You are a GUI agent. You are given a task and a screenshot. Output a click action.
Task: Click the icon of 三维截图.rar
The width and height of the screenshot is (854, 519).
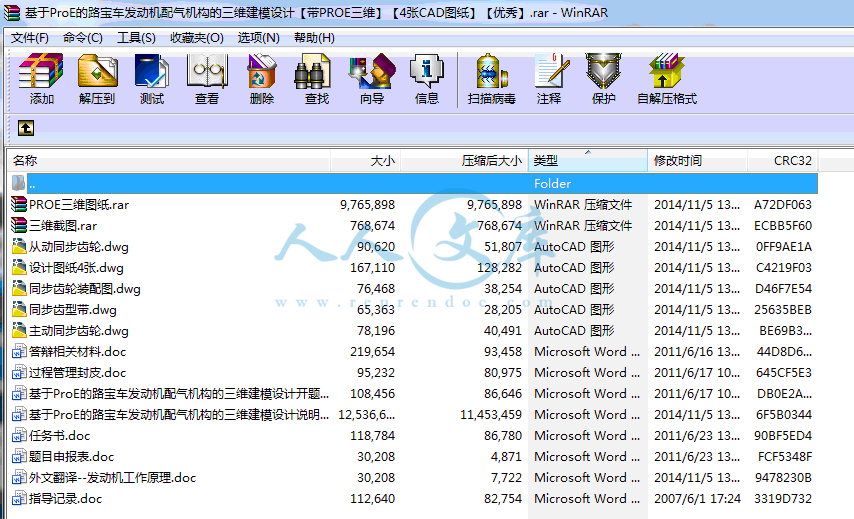pyautogui.click(x=19, y=225)
